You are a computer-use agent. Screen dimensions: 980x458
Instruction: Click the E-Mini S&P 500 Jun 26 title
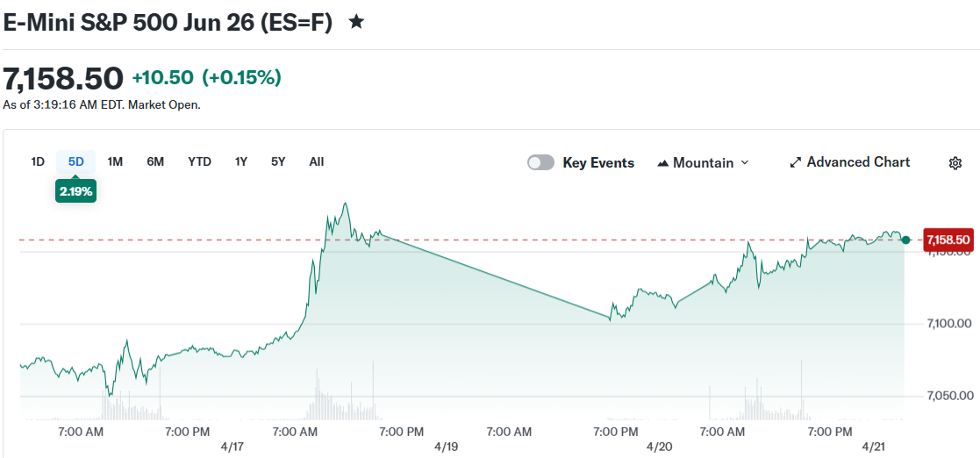click(x=168, y=23)
